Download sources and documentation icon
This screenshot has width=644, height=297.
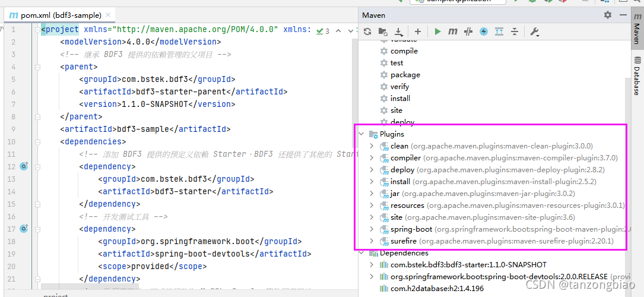pos(398,31)
